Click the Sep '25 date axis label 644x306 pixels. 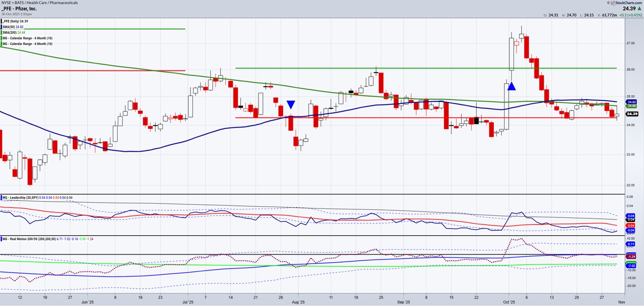click(404, 302)
